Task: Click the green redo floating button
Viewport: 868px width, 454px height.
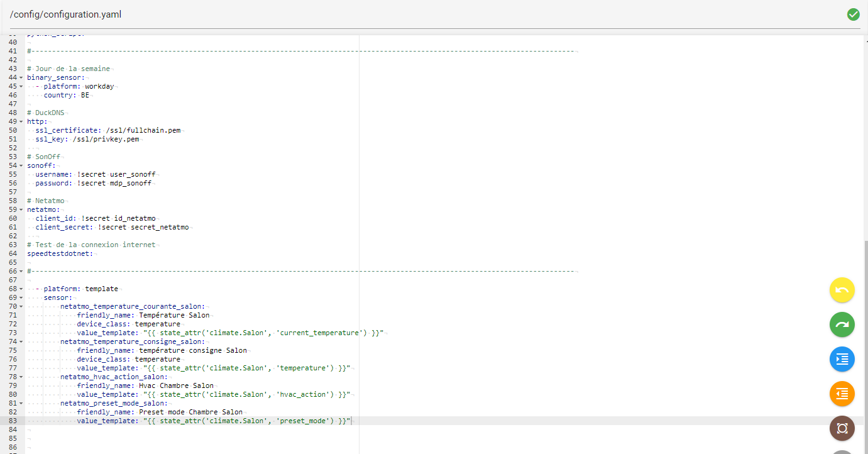Action: click(x=842, y=324)
